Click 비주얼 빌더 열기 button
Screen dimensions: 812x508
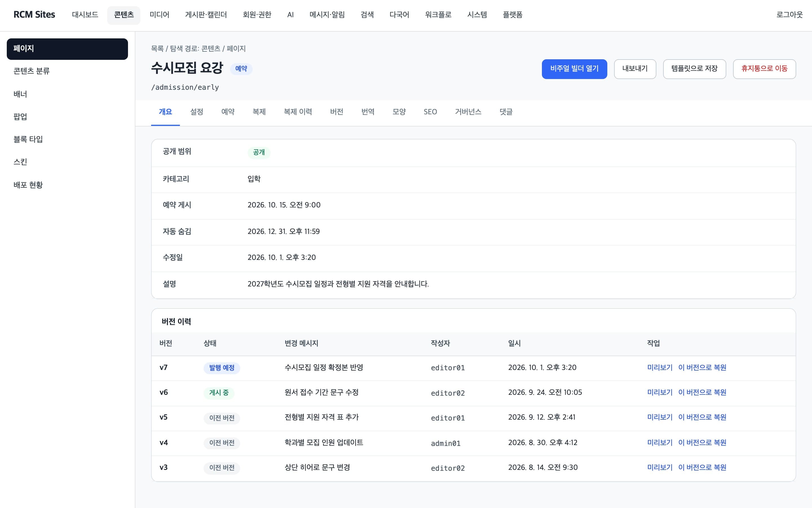coord(574,69)
